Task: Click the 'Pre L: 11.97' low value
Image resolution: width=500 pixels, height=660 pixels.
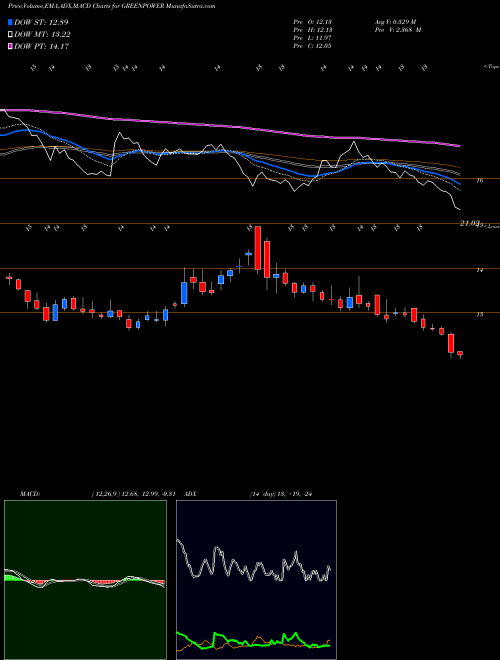Action: tap(312, 38)
